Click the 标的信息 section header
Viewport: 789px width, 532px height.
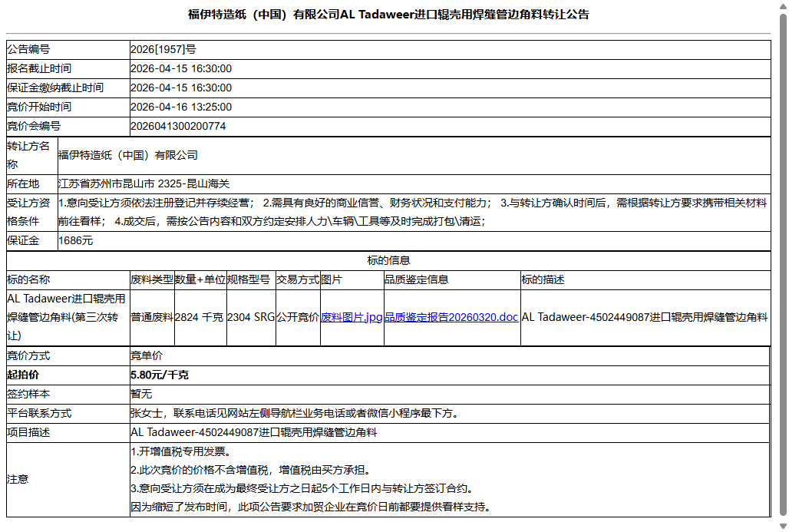(388, 260)
